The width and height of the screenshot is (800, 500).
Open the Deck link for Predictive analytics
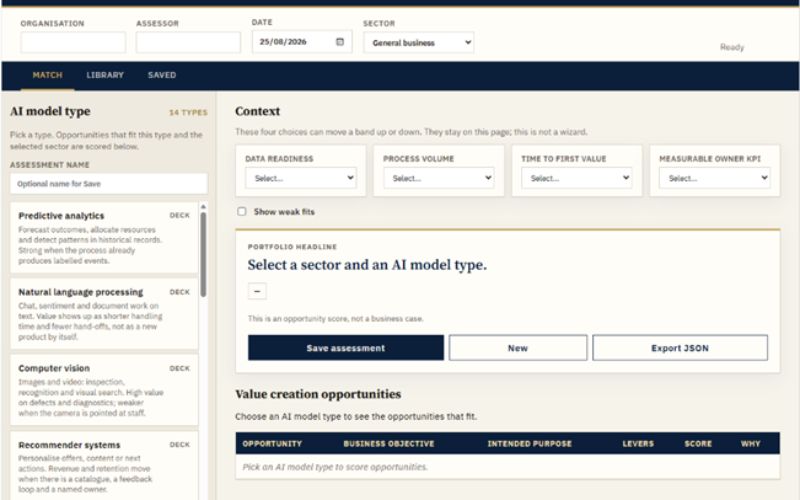click(180, 215)
